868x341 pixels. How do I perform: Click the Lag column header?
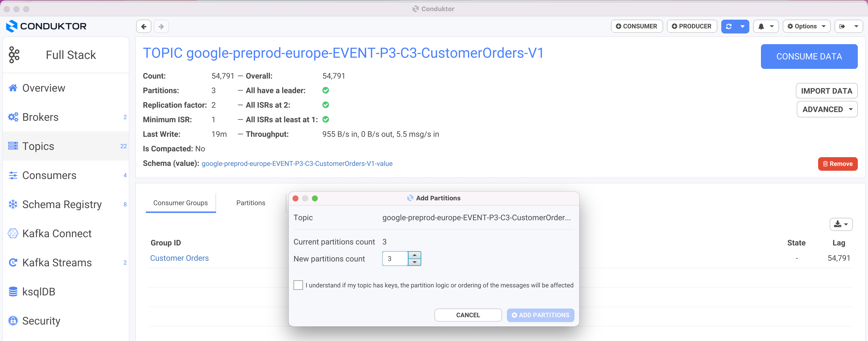(839, 243)
